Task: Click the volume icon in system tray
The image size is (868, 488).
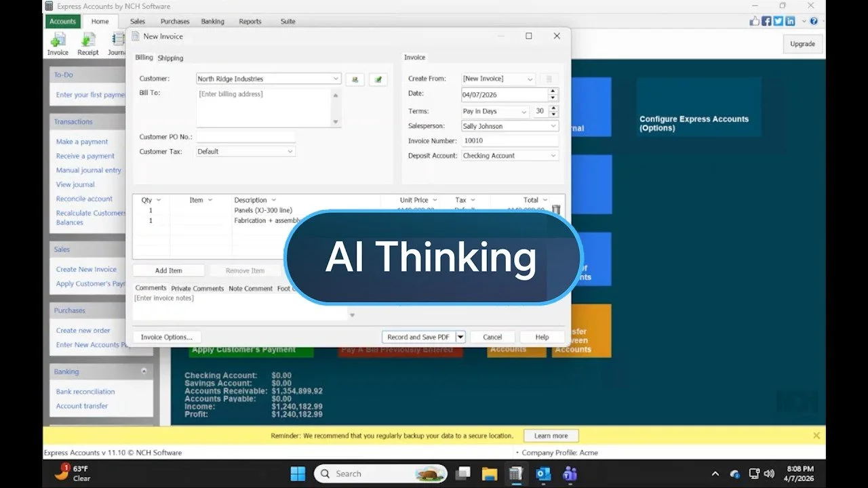Action: click(769, 474)
